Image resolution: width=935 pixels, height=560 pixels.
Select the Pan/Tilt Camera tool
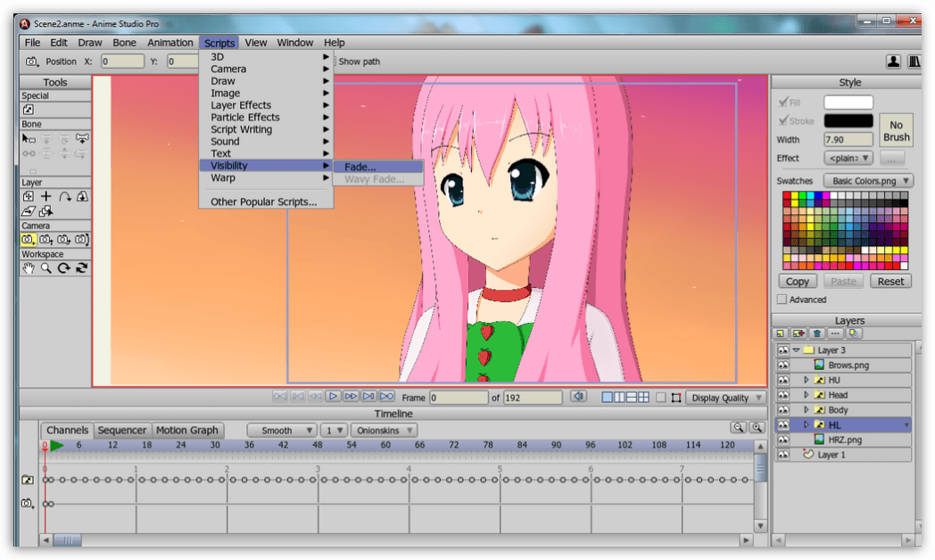coord(82,240)
